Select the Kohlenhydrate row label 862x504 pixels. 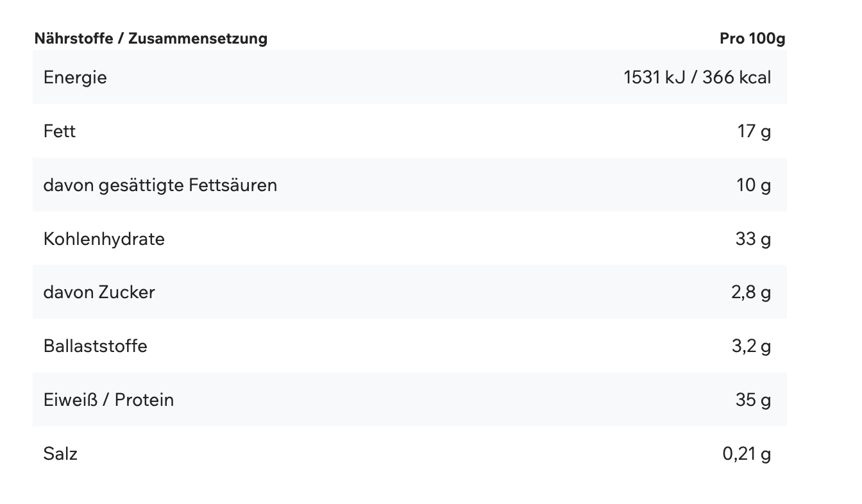click(x=104, y=239)
